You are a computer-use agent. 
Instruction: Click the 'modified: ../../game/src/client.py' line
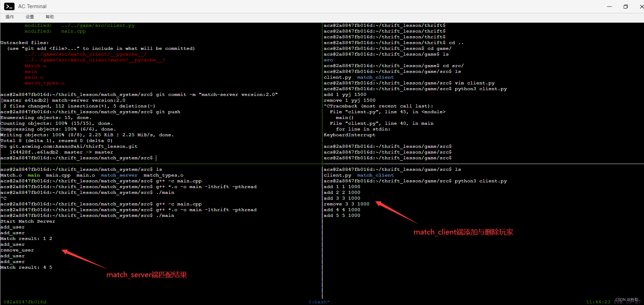pos(80,25)
